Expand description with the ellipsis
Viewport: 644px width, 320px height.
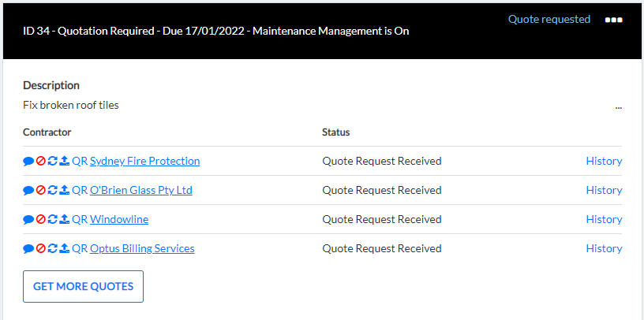618,108
